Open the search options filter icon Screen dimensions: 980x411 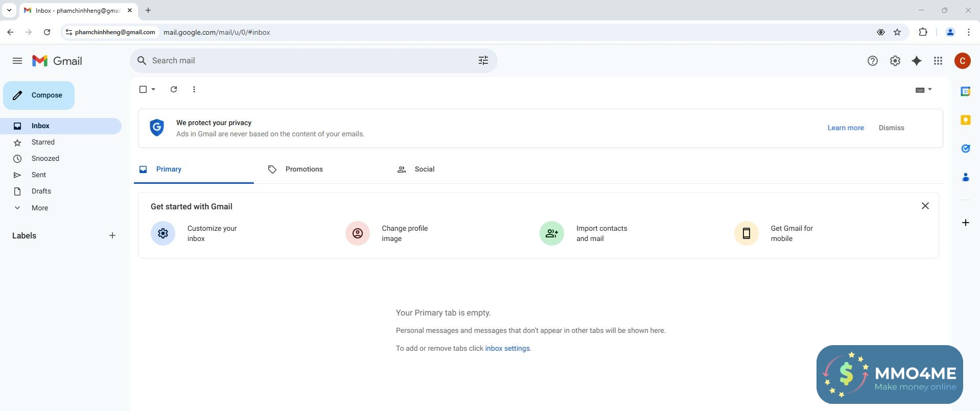(483, 61)
